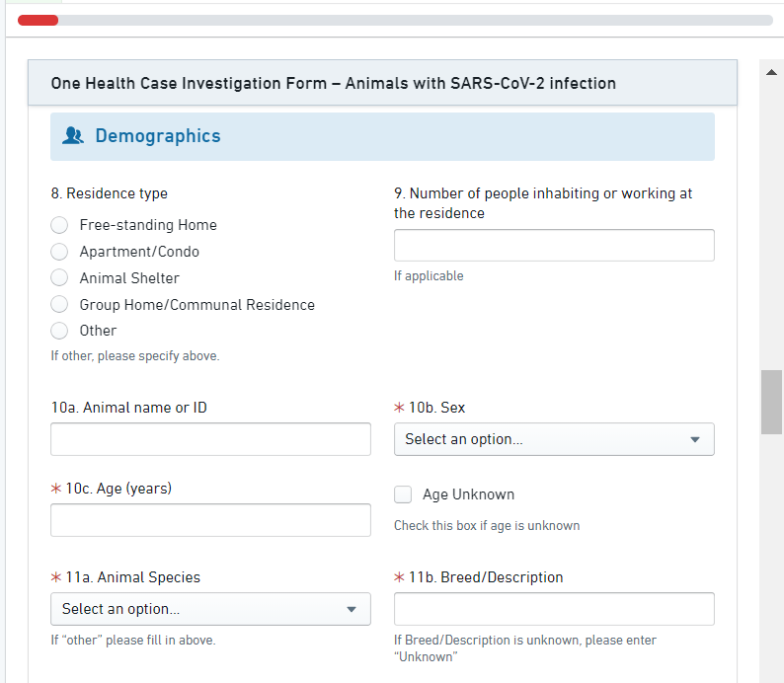Open the 10b Sex dropdown

[553, 439]
